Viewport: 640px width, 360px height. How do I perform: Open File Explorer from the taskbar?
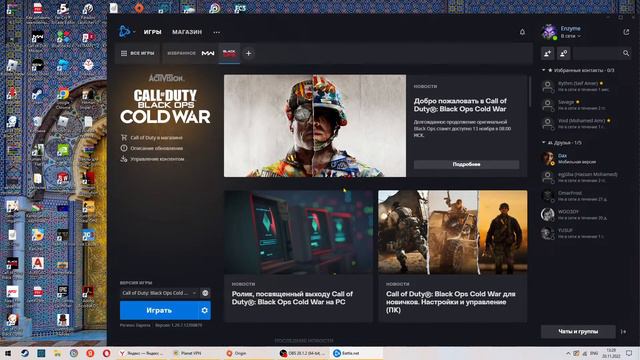pos(58,353)
